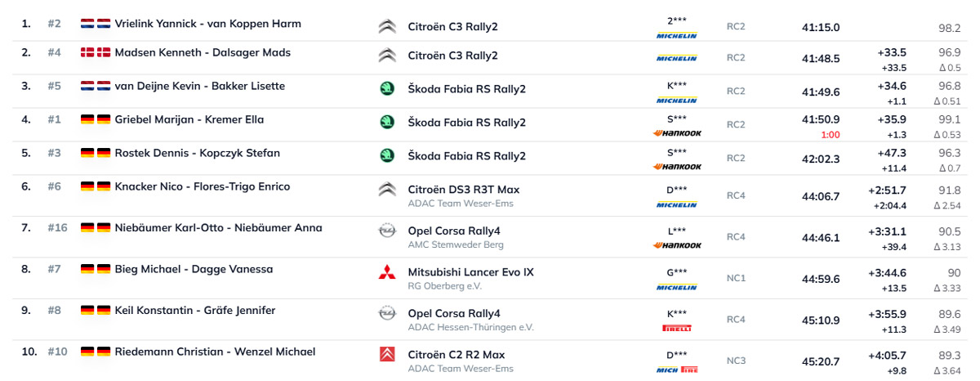Click red Citroën logo beside C2 R2 Max

(387, 355)
